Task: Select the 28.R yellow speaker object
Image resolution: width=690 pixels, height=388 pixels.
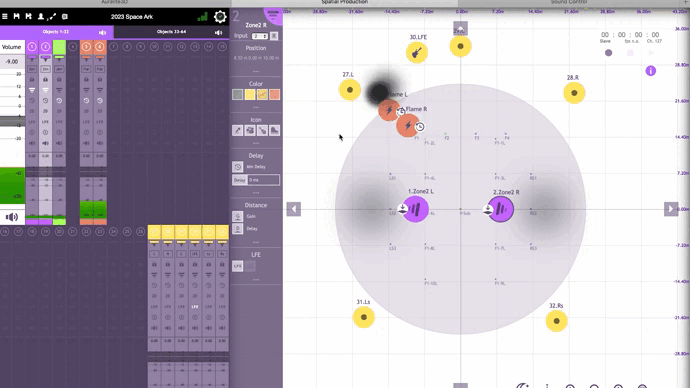Action: pos(574,93)
